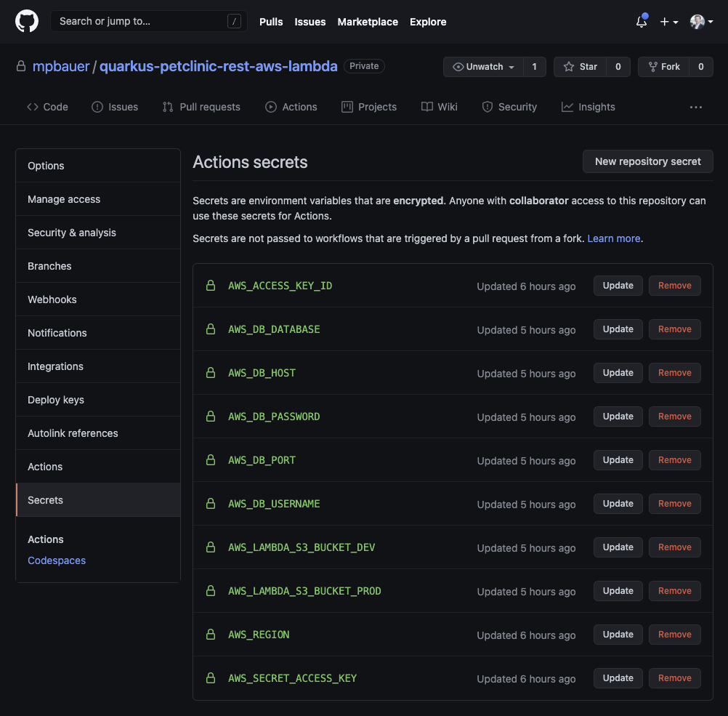Screen dimensions: 728x716
Task: Expand the plus create-new dropdown
Action: [669, 21]
